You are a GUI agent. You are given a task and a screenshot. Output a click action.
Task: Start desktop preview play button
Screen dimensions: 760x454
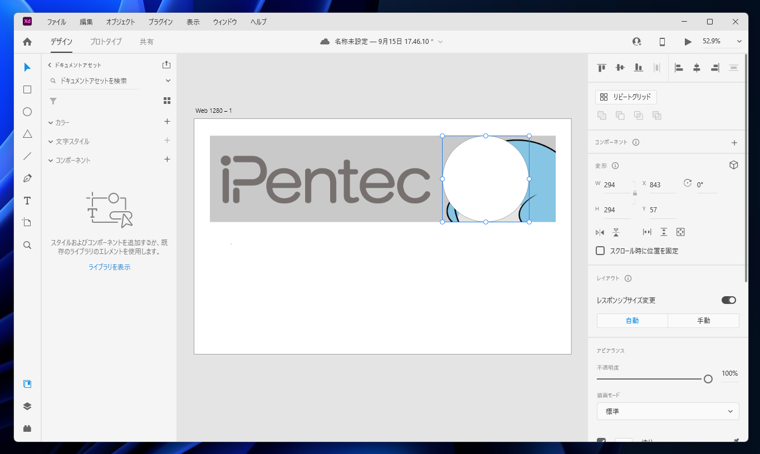click(x=687, y=42)
